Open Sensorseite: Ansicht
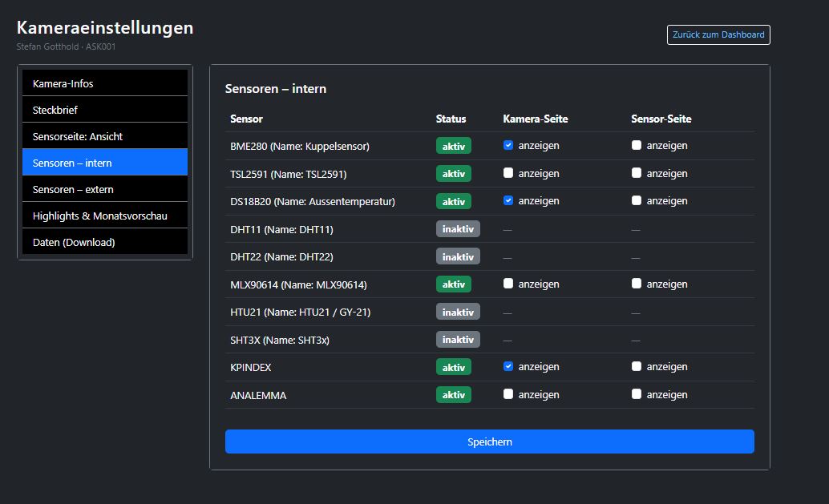829x504 pixels. (x=104, y=135)
